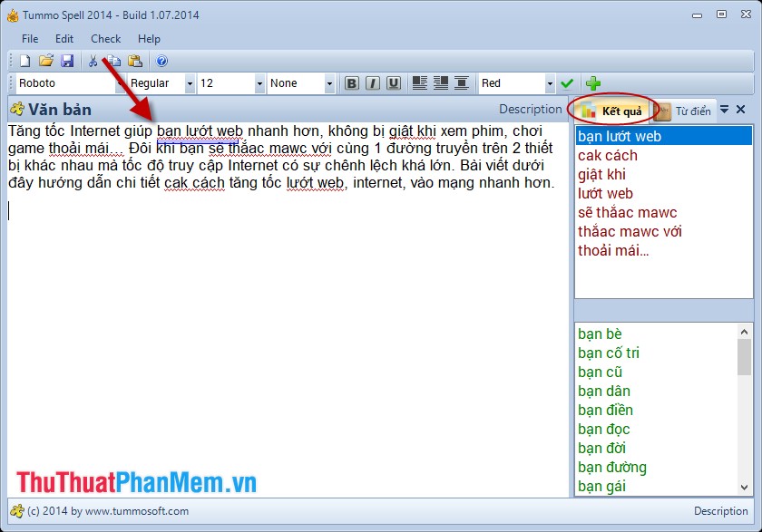Open the Edit menu

pos(64,39)
